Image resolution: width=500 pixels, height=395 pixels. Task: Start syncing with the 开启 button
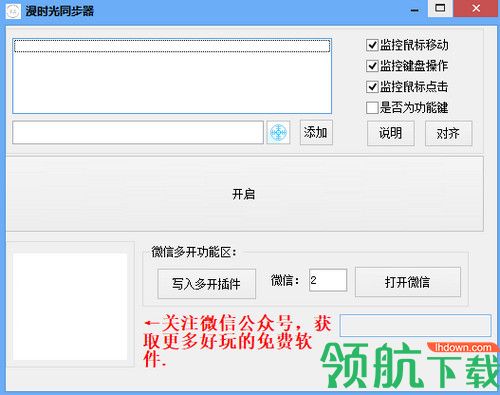244,194
